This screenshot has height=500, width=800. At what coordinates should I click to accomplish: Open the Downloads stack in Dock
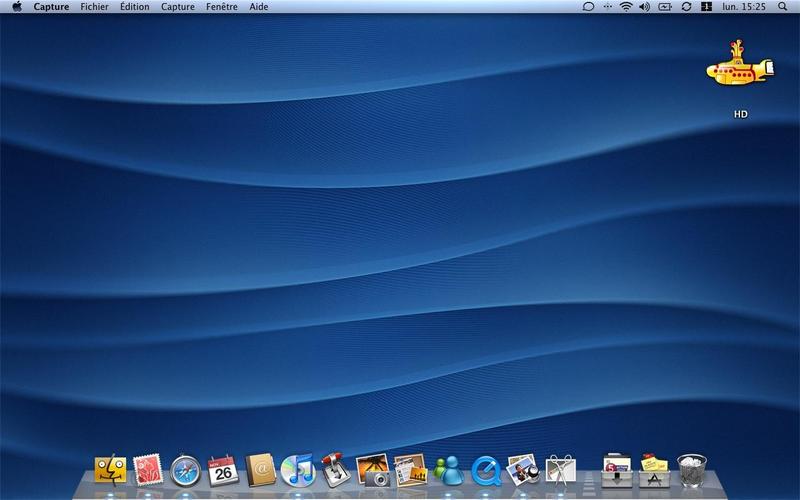[617, 471]
